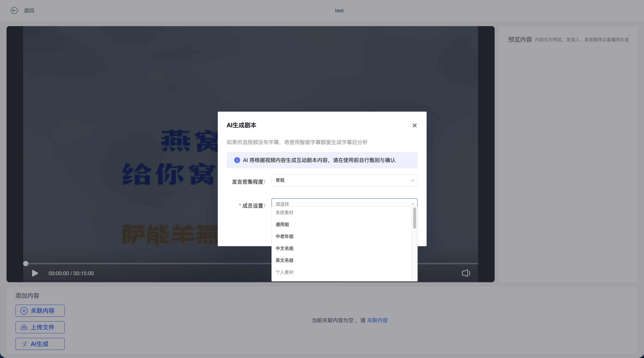The height and width of the screenshot is (358, 644).
Task: Click the 预览内容 heading
Action: tap(520, 40)
